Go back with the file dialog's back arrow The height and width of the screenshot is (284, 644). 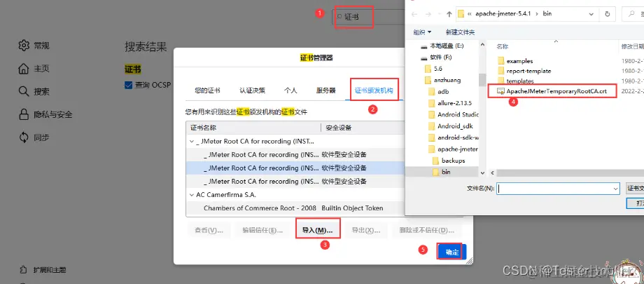coord(414,13)
